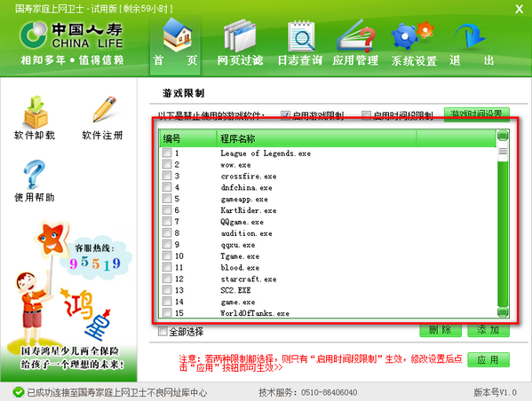Check the Tgame.exe row checkbox
The height and width of the screenshot is (401, 532).
[167, 256]
